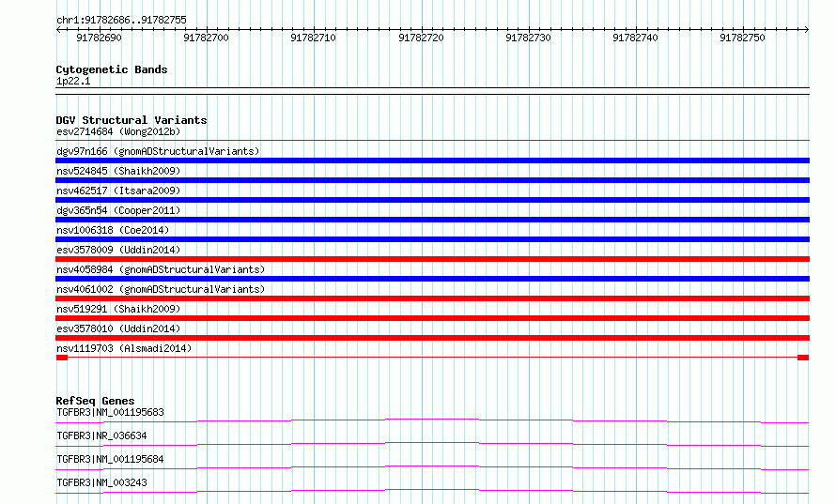
Task: Click the nsv524845 (Shaikh2009) label
Action: pyautogui.click(x=118, y=171)
